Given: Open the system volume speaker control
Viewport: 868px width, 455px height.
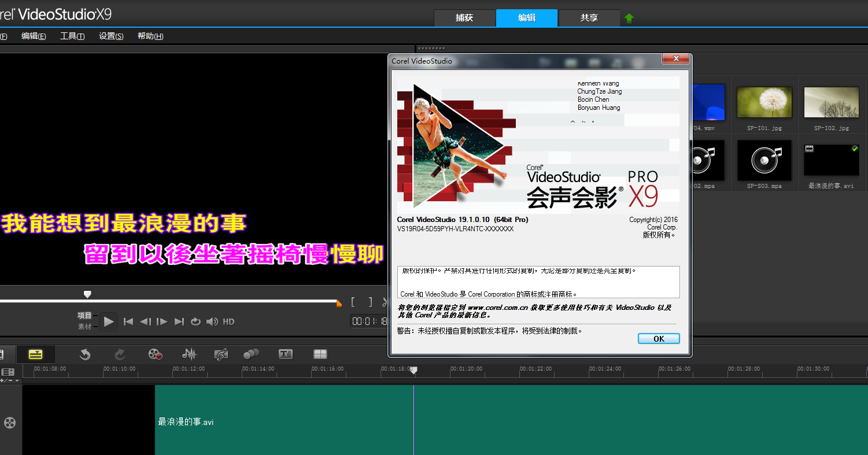Looking at the screenshot, I should tap(212, 321).
